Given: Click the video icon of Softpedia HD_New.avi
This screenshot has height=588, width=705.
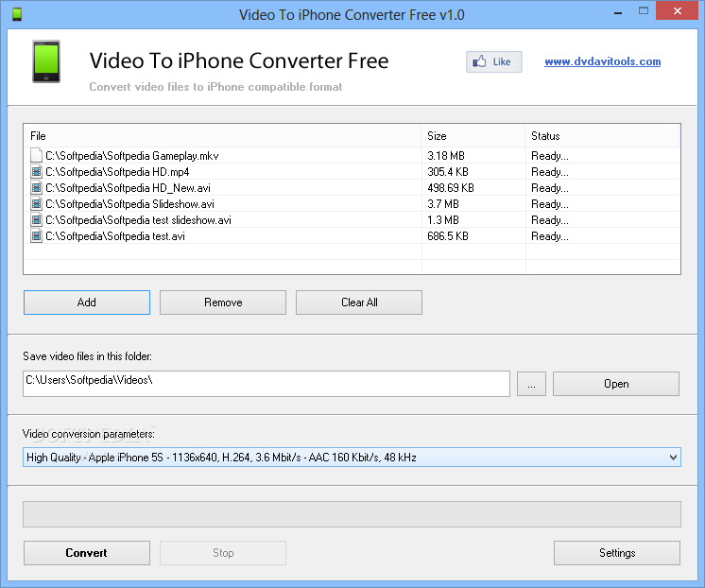Looking at the screenshot, I should tap(37, 188).
